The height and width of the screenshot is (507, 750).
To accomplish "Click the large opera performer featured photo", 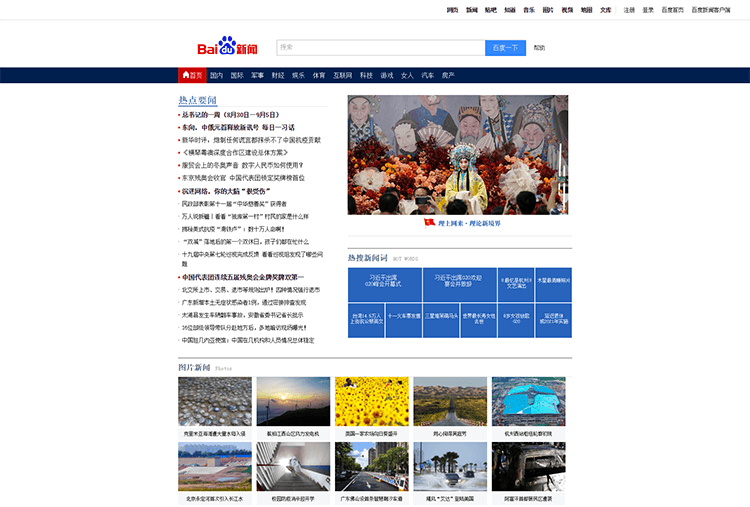I will pyautogui.click(x=457, y=154).
